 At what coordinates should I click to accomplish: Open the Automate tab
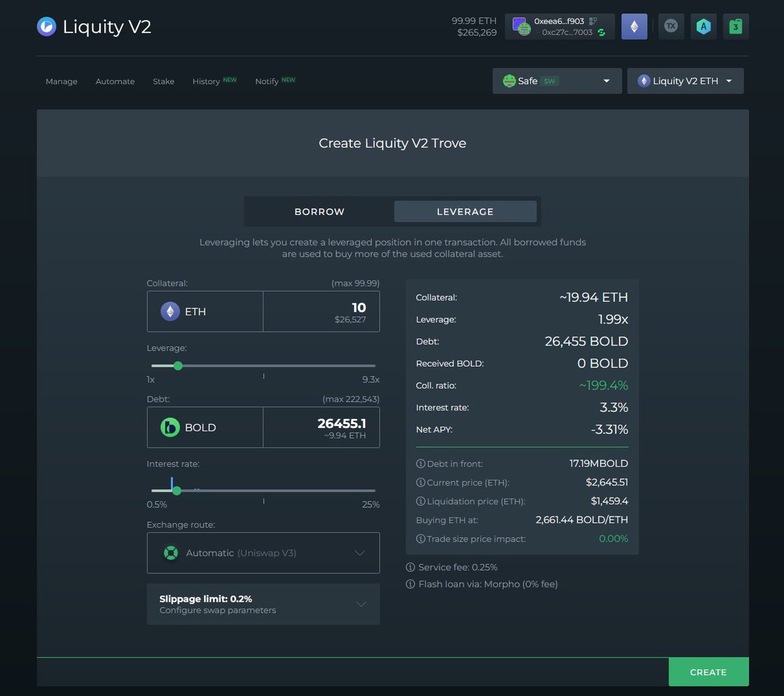pyautogui.click(x=115, y=82)
